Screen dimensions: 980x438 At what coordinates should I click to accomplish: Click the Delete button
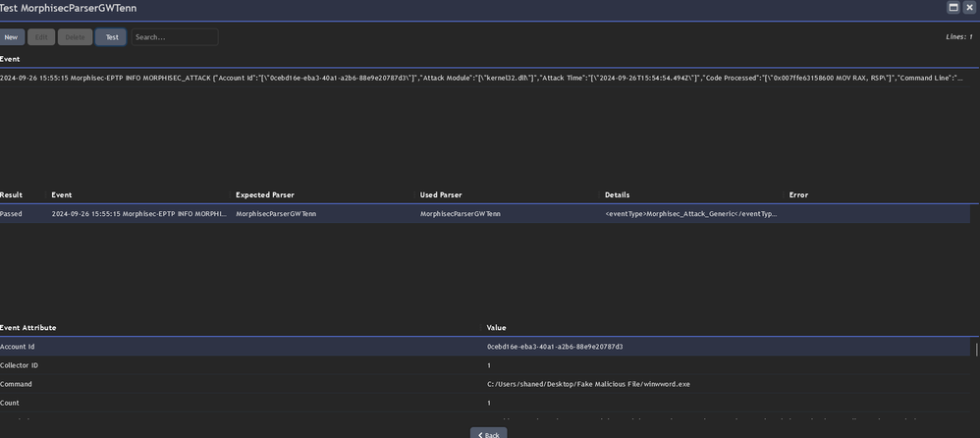click(x=75, y=37)
